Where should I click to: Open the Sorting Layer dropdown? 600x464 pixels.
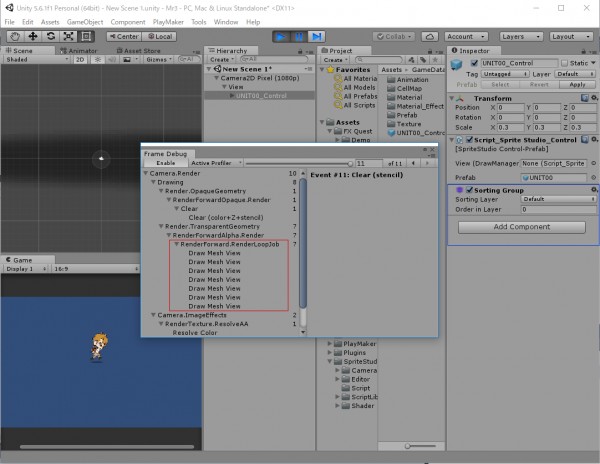557,200
